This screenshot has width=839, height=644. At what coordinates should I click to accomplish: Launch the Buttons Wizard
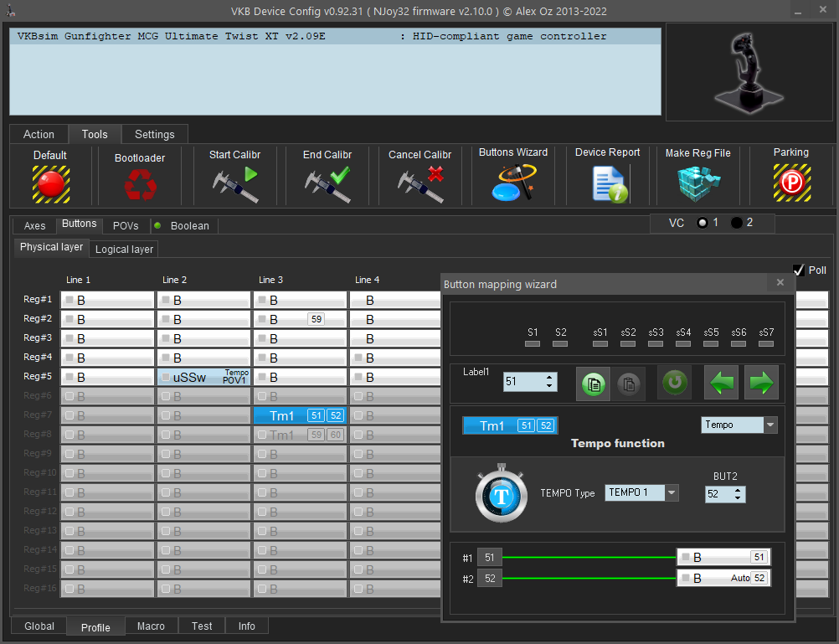512,183
